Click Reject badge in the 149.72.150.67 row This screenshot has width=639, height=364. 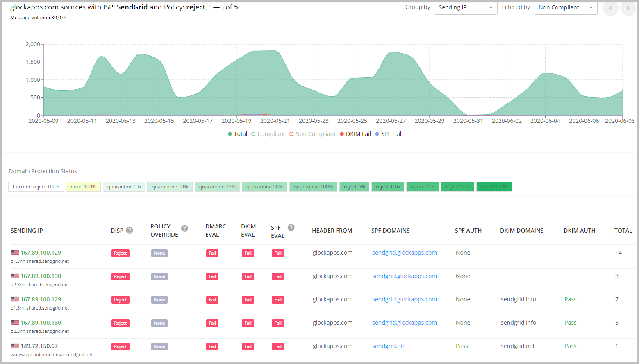click(x=120, y=346)
